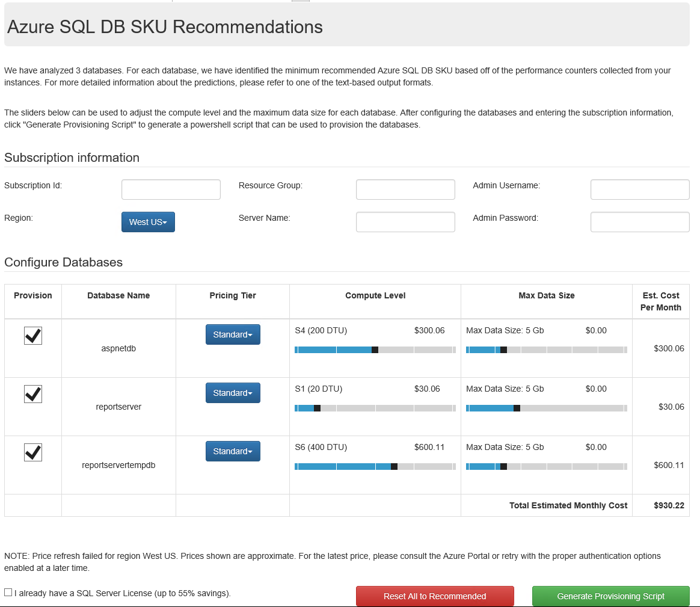Enable the existing SQL Server License checkbox

pyautogui.click(x=8, y=593)
